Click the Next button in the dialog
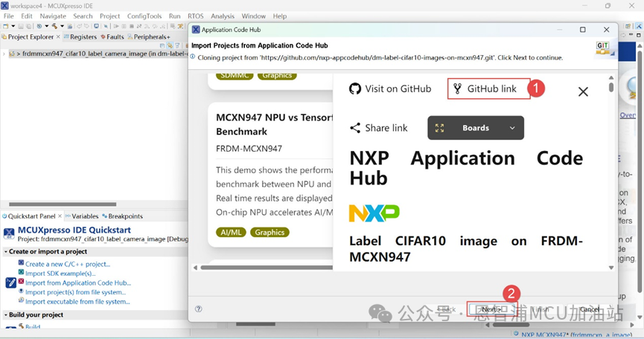This screenshot has height=339, width=644. click(x=491, y=309)
